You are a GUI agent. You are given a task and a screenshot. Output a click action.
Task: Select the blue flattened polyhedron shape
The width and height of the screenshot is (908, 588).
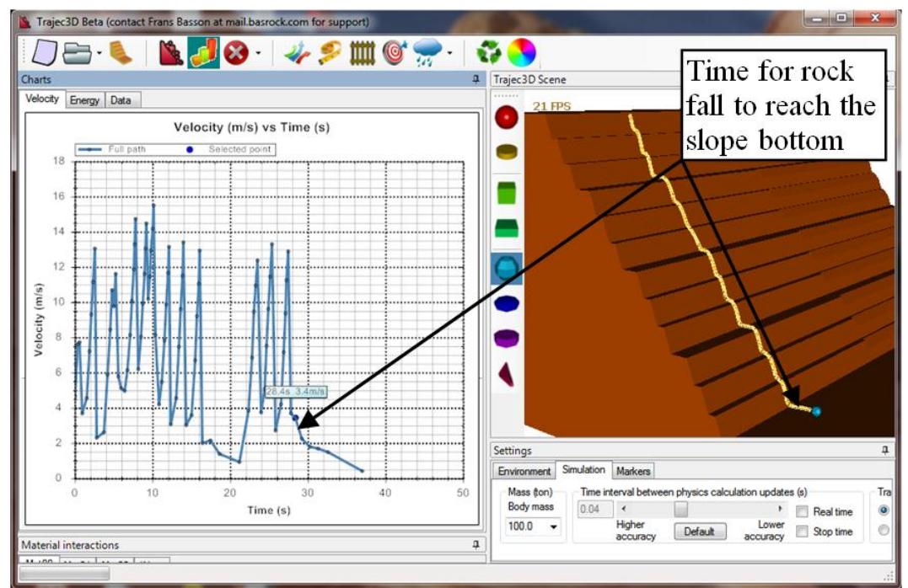(x=507, y=303)
